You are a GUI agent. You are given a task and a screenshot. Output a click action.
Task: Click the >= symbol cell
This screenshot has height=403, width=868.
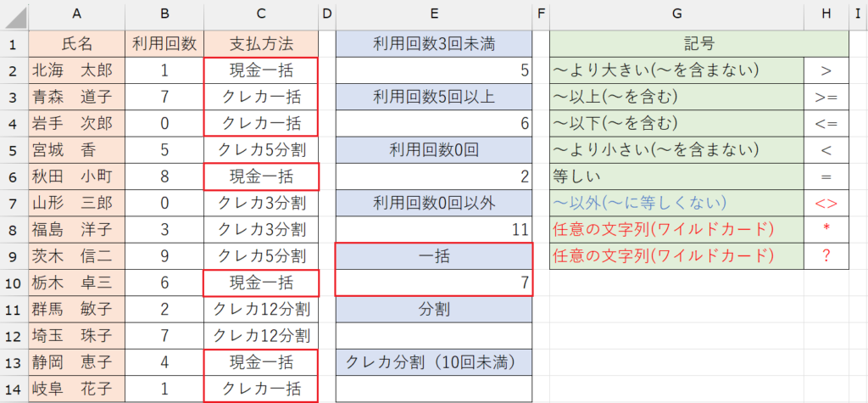click(826, 97)
